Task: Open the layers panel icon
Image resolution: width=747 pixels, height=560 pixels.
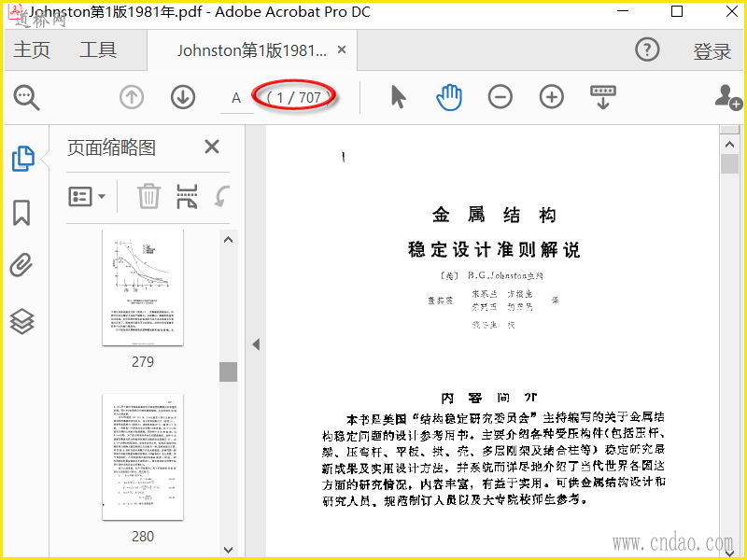Action: point(21,321)
